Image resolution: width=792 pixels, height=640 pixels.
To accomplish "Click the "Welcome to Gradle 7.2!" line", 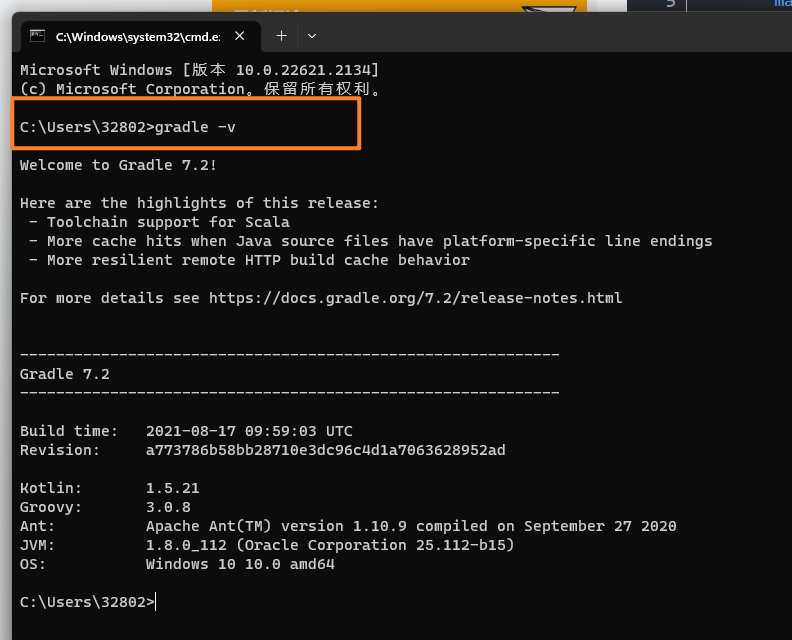I will click(118, 165).
